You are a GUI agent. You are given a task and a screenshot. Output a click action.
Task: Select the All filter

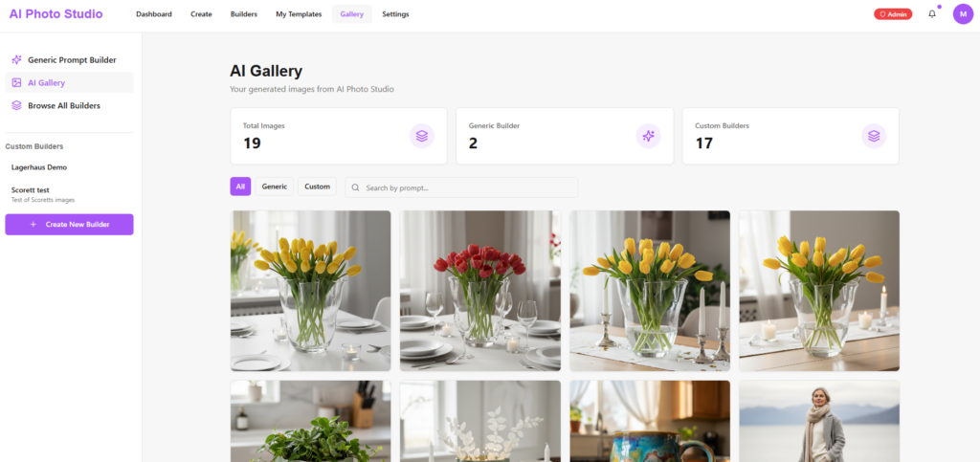point(240,187)
